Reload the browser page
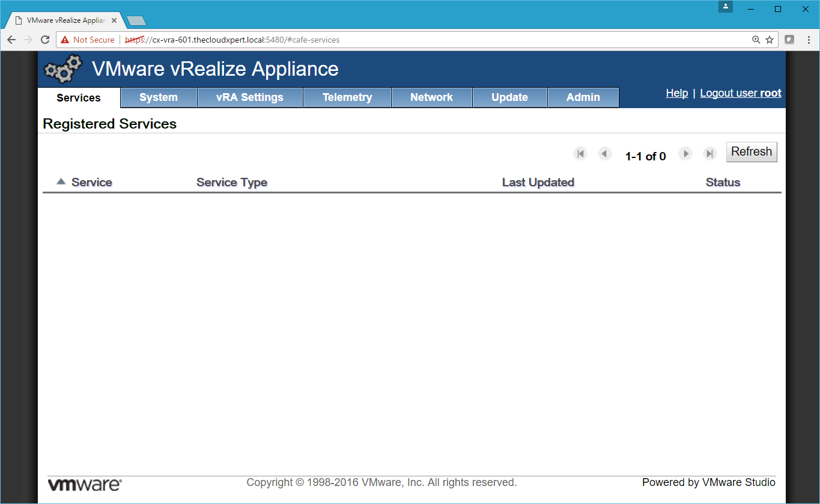 point(45,40)
